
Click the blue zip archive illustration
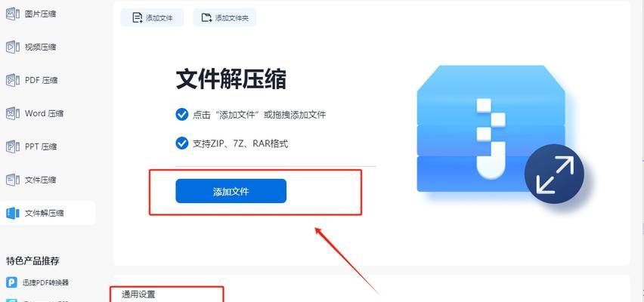pyautogui.click(x=491, y=128)
